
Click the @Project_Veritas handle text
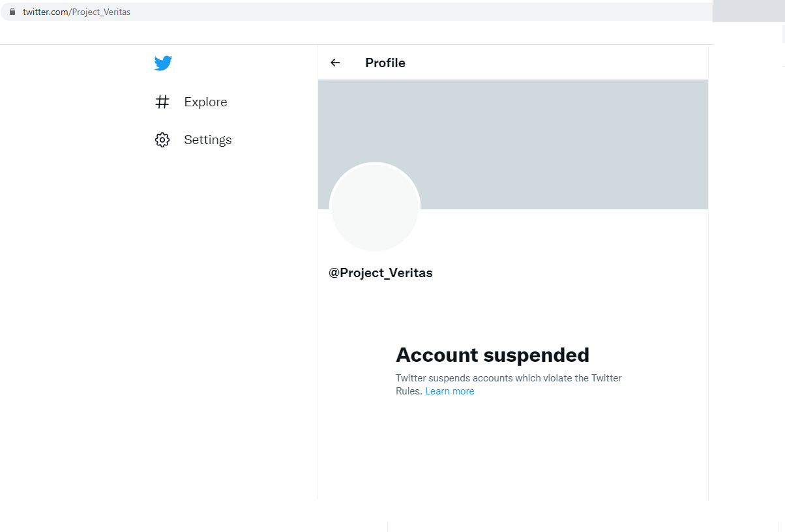click(381, 273)
